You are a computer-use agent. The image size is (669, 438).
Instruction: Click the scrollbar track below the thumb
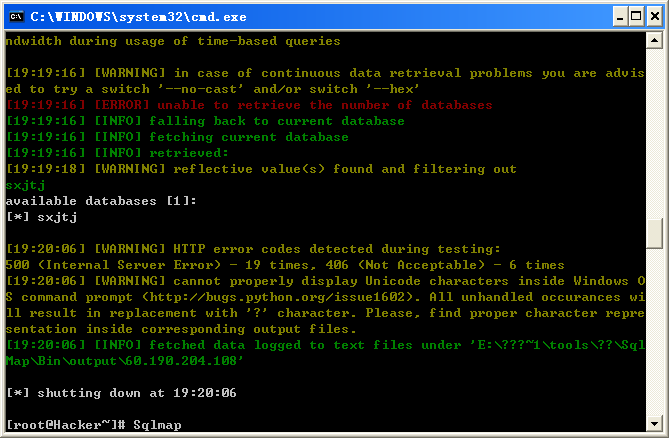[x=654, y=332]
